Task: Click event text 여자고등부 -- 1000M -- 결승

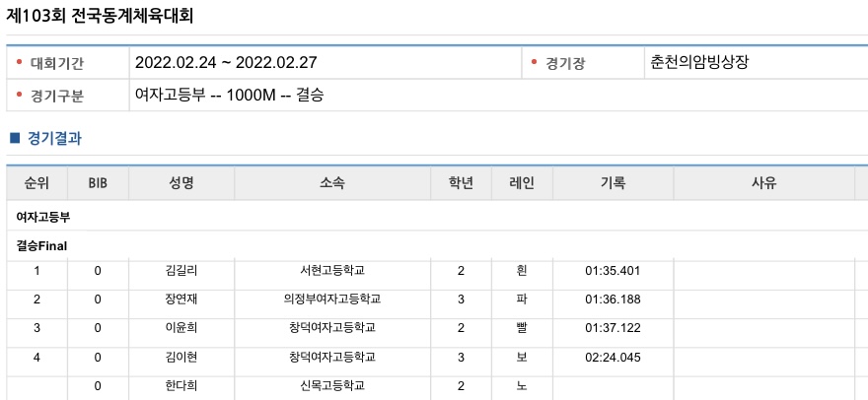Action: click(229, 96)
